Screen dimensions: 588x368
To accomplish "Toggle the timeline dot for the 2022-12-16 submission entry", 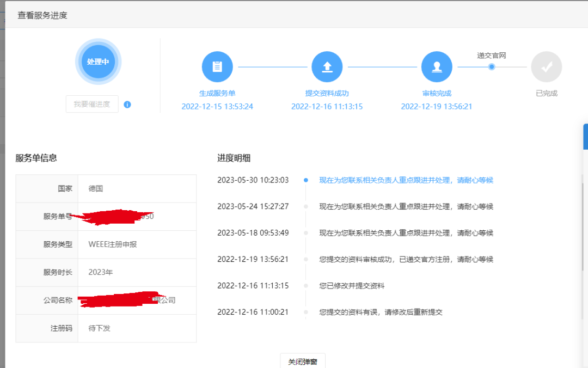I will pyautogui.click(x=305, y=285).
